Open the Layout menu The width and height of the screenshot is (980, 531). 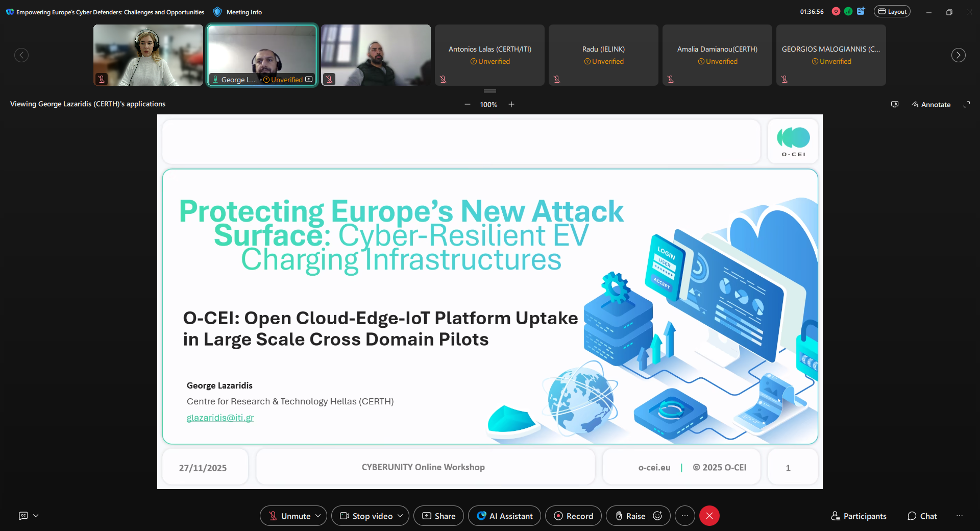click(892, 12)
